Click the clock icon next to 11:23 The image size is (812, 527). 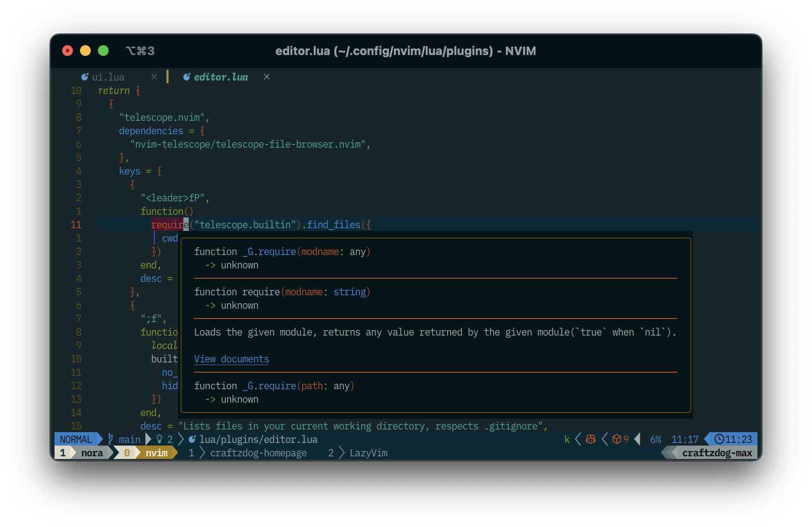coord(719,439)
